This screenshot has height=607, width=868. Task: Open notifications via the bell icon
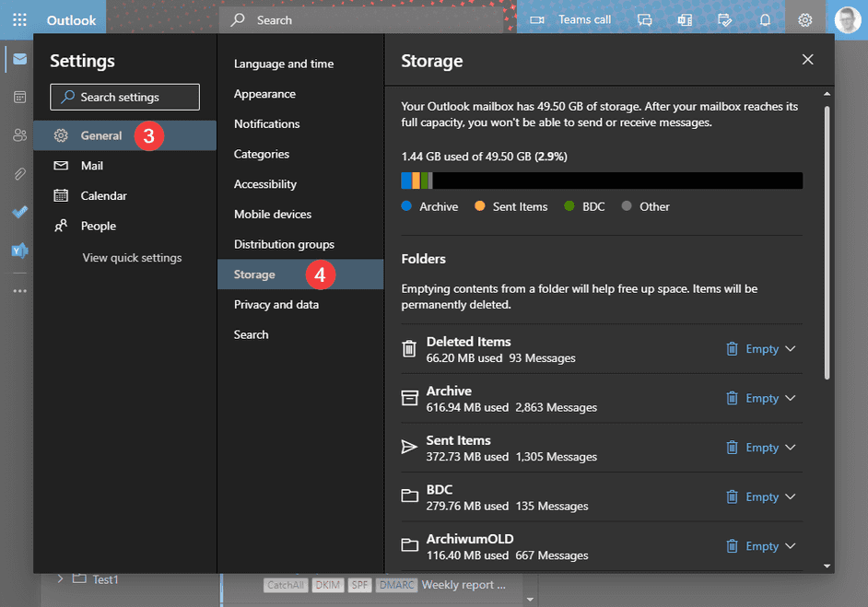765,18
